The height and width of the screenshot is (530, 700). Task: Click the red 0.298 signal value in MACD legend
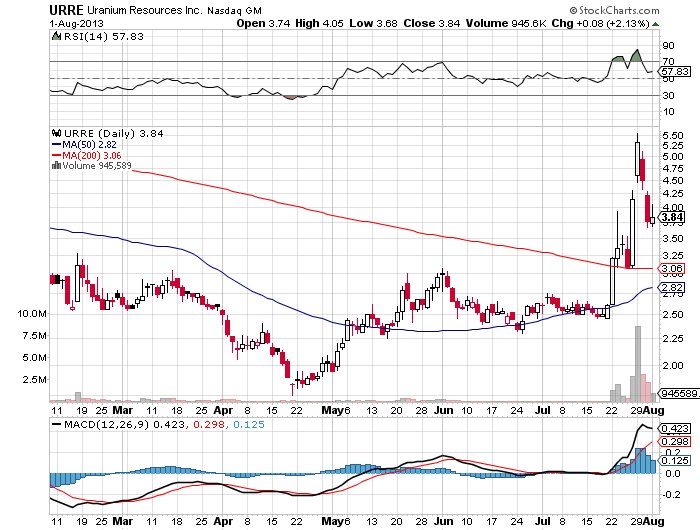point(208,424)
